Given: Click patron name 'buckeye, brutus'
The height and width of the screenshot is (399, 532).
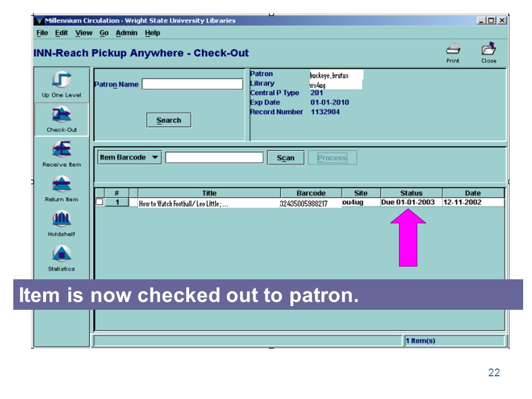Looking at the screenshot, I should pyautogui.click(x=329, y=75).
